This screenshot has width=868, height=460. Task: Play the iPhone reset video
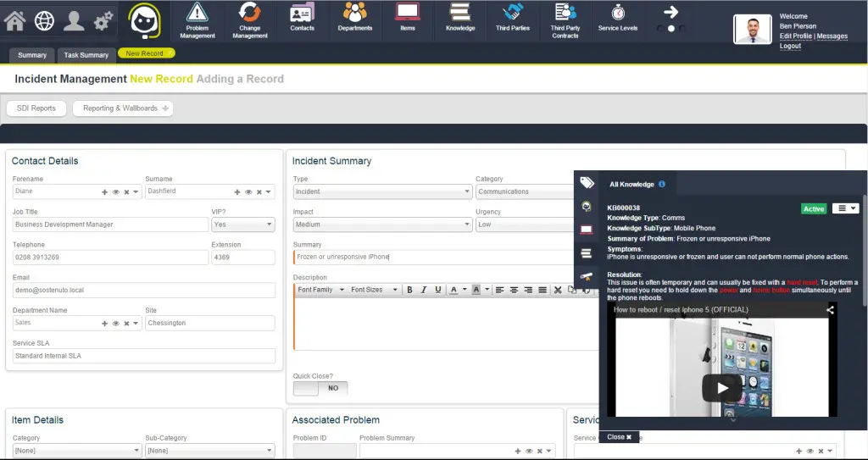tap(722, 388)
